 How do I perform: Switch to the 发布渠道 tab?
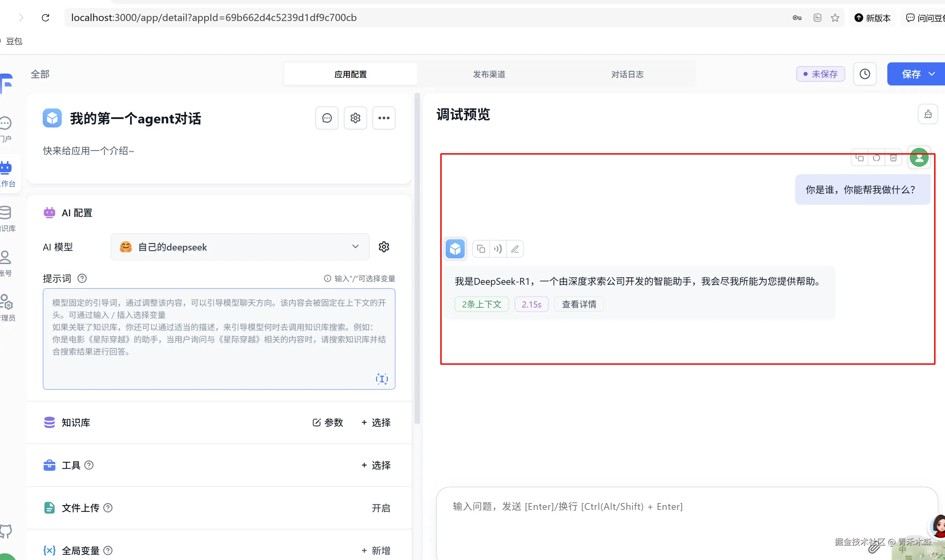pyautogui.click(x=489, y=74)
